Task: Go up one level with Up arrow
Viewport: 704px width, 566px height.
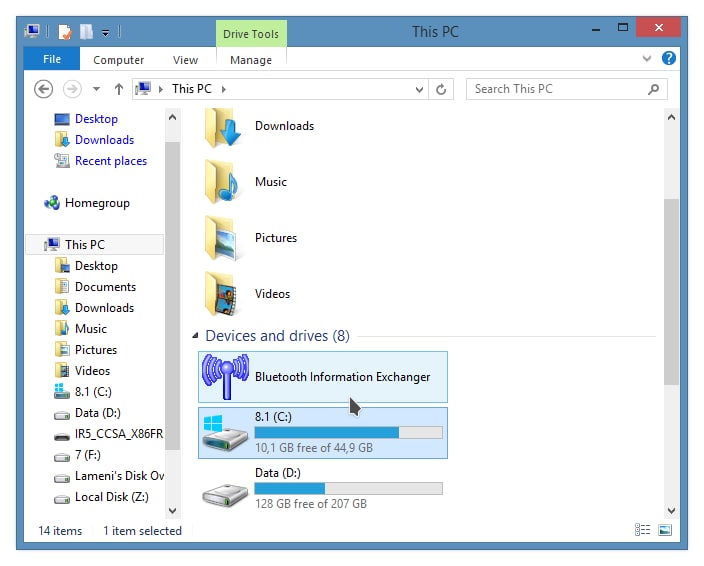Action: point(119,89)
